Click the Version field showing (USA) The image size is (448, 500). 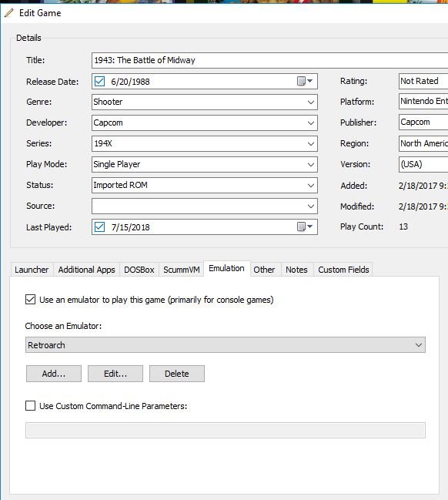pyautogui.click(x=423, y=164)
